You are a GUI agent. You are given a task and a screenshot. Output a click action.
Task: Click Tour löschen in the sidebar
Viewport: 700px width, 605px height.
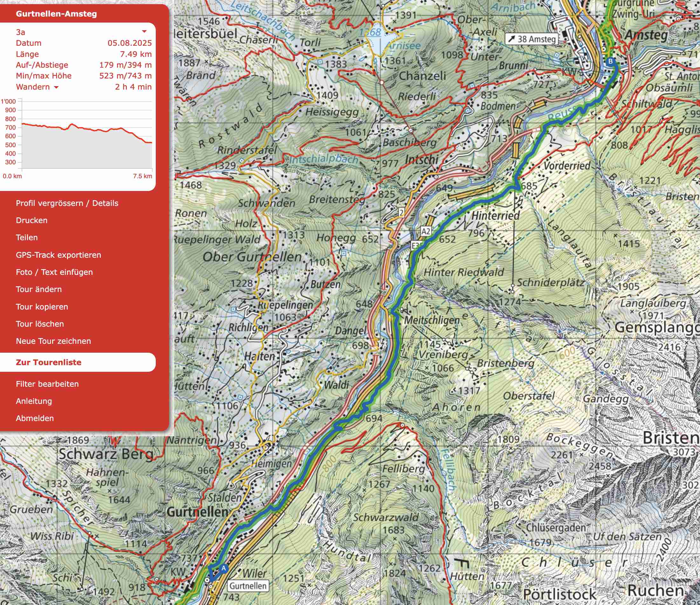pyautogui.click(x=40, y=324)
